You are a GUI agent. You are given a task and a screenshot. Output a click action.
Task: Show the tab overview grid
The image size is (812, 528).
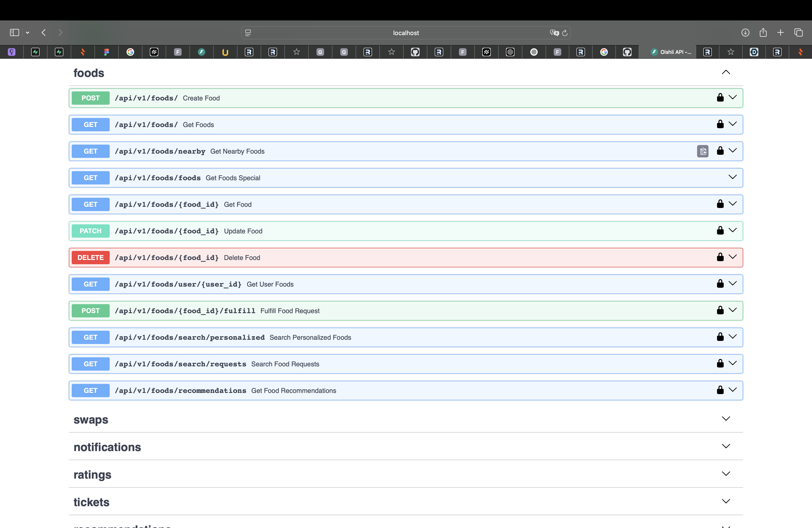[x=798, y=33]
